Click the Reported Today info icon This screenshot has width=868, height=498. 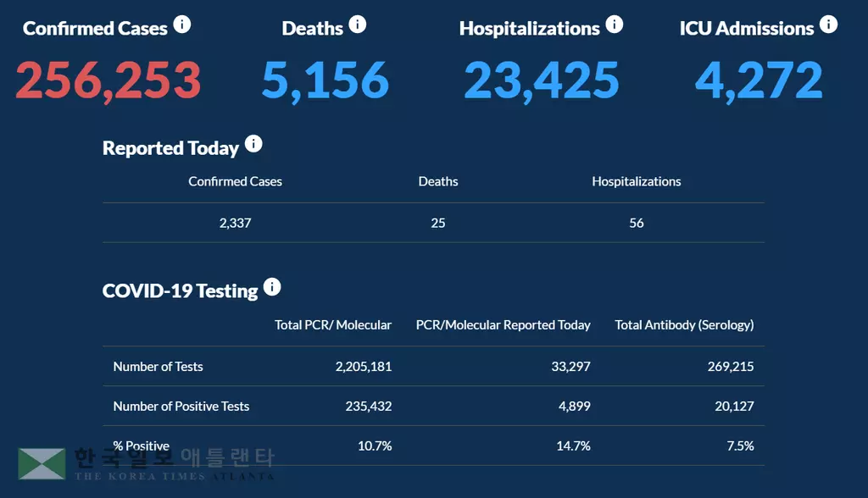coord(253,144)
